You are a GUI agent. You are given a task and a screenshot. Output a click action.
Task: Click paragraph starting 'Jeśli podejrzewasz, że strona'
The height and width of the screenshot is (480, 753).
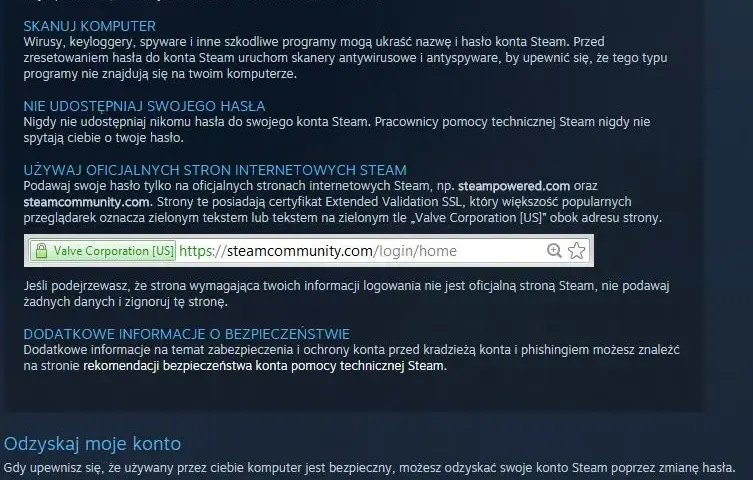point(346,294)
